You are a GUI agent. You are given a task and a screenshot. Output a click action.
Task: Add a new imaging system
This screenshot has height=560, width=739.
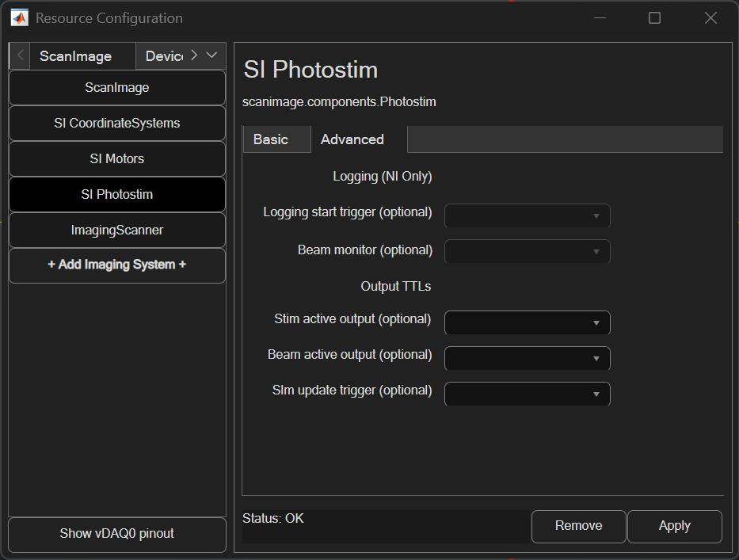[117, 265]
